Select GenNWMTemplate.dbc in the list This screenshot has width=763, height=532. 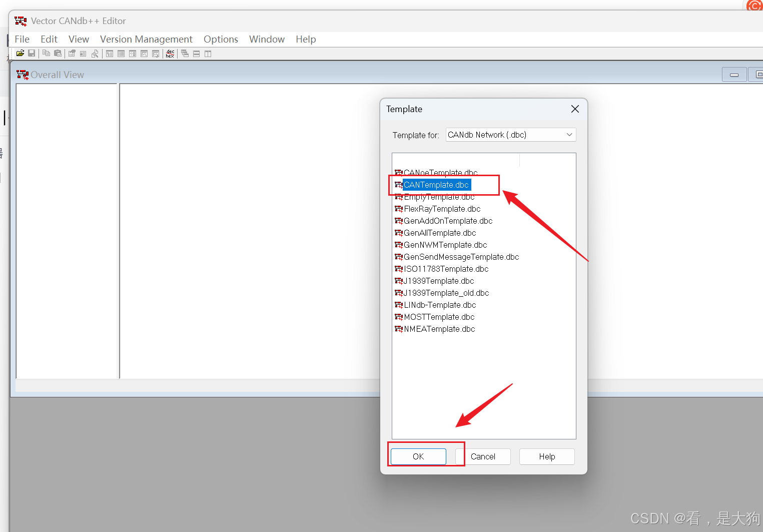(445, 245)
